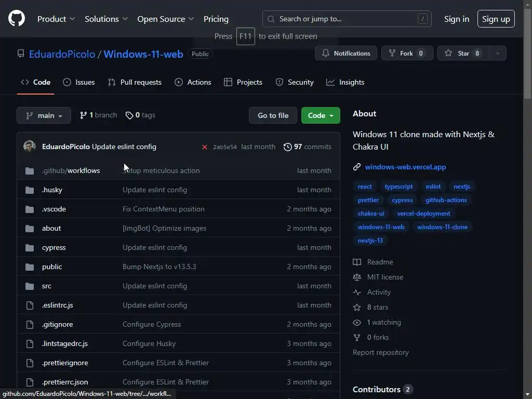
Task: Open the windows-web.vercel.app link
Action: [x=405, y=167]
